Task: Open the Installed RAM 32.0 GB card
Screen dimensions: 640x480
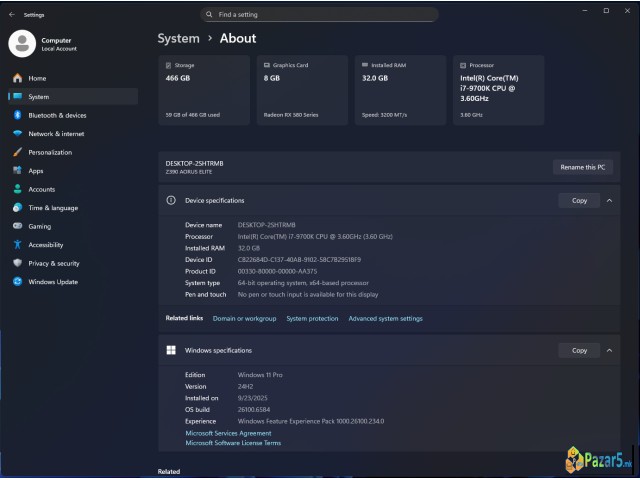Action: point(400,90)
